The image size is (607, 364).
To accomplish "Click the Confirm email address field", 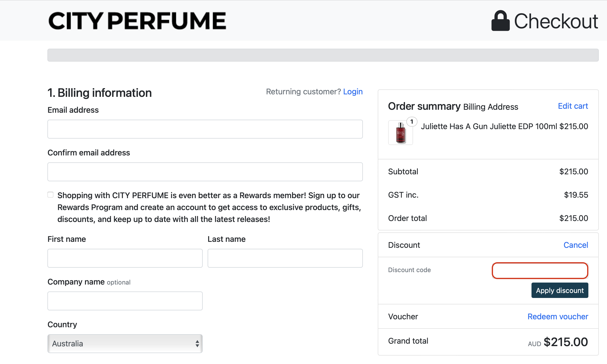I will pos(205,172).
